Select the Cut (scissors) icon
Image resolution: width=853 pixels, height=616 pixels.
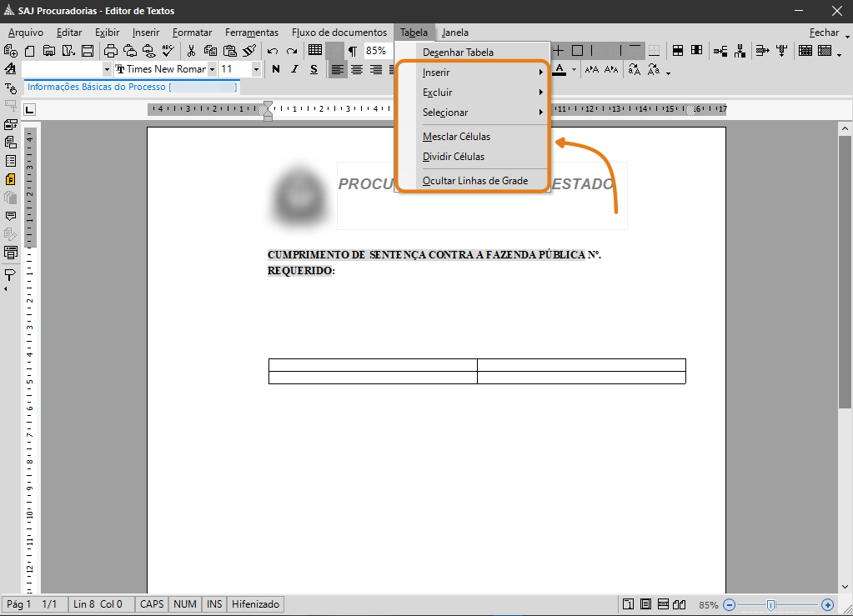coord(191,51)
